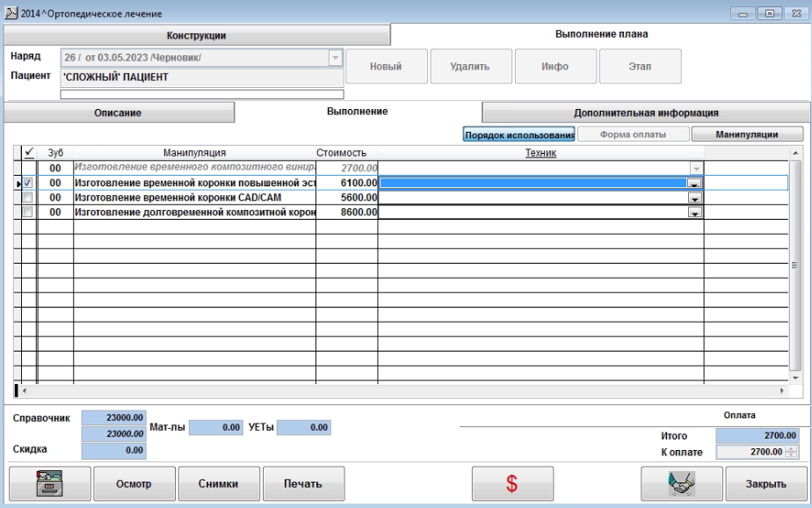Click the handshake icon button
812x508 pixels.
click(x=682, y=483)
